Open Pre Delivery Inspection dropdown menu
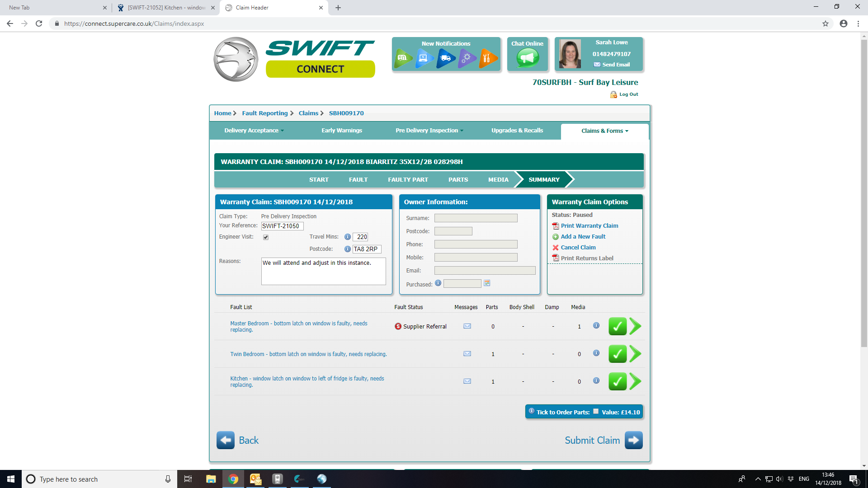The image size is (868, 488). (429, 131)
